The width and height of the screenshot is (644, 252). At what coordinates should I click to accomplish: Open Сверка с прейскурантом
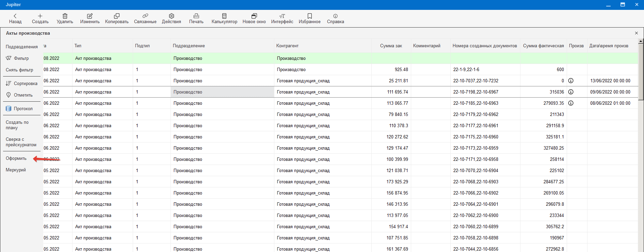coord(21,142)
